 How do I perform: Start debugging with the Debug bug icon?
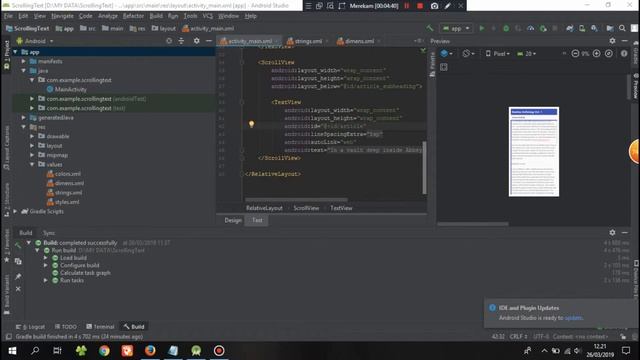[x=506, y=28]
